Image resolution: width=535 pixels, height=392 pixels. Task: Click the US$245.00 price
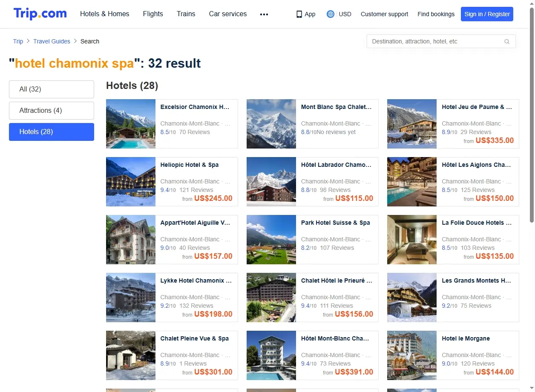pos(213,198)
